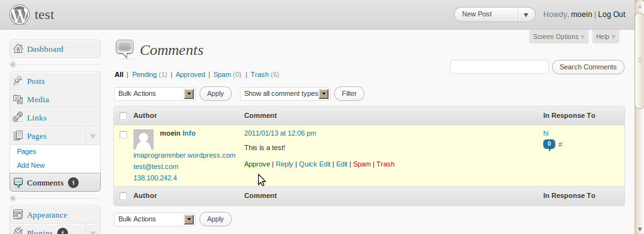Image resolution: width=644 pixels, height=234 pixels.
Task: Toggle select-all checkbox in table header
Action: tap(123, 116)
